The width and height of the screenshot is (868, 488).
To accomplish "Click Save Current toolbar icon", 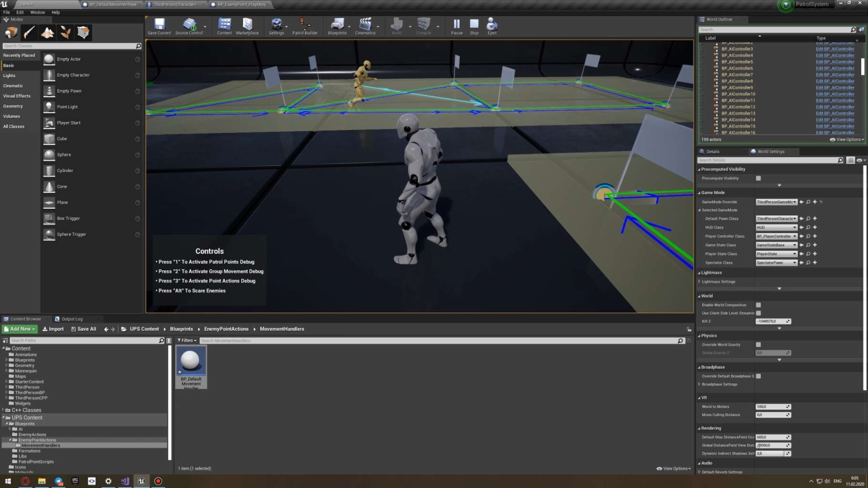I will [x=159, y=26].
